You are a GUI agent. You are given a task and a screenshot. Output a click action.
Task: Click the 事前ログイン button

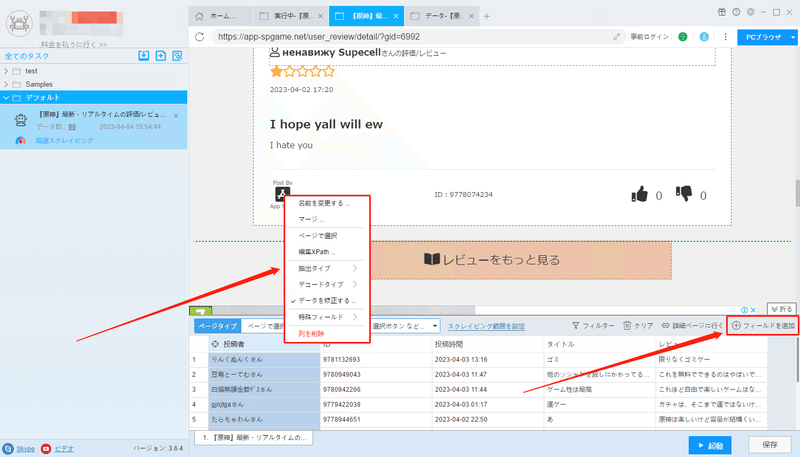[x=649, y=37]
